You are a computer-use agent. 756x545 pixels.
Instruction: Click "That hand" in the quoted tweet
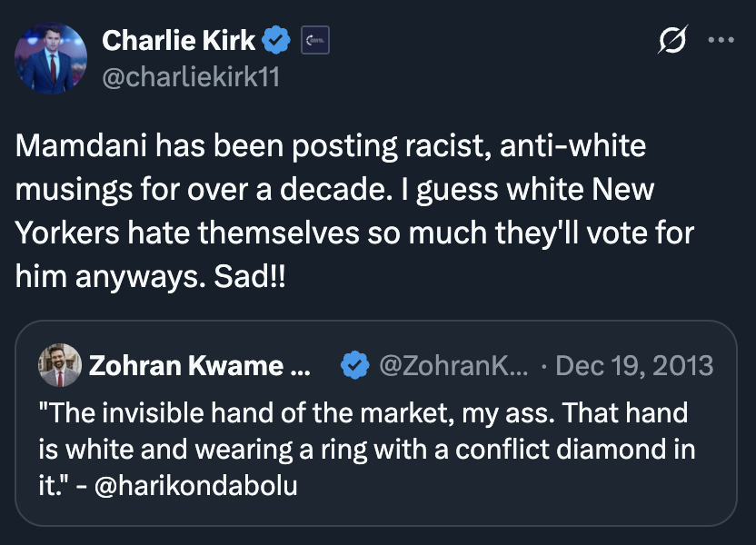click(x=644, y=412)
